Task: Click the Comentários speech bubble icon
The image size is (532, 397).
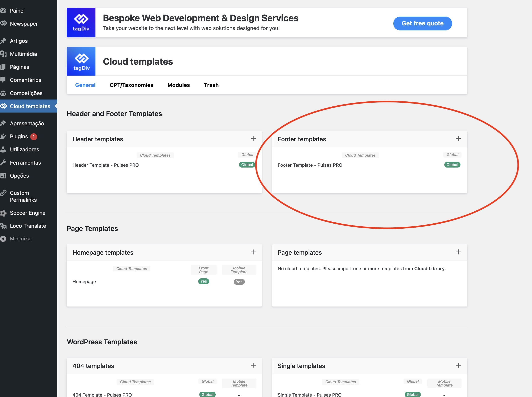Action: (x=3, y=80)
